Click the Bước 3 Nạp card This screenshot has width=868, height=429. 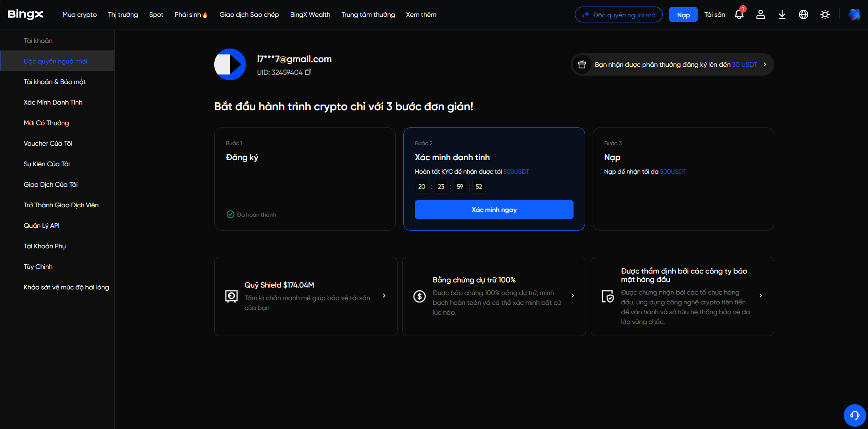[683, 179]
